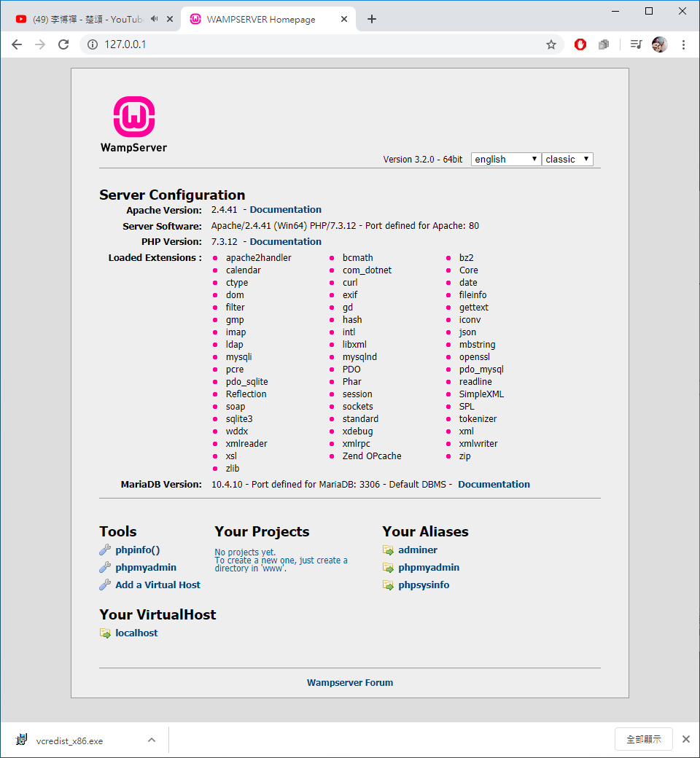The height and width of the screenshot is (758, 700).
Task: Visit the Wampserver Forum link
Action: click(350, 683)
